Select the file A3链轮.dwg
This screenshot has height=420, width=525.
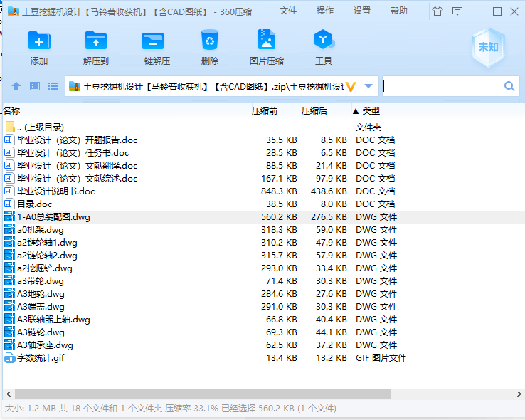pos(41,332)
